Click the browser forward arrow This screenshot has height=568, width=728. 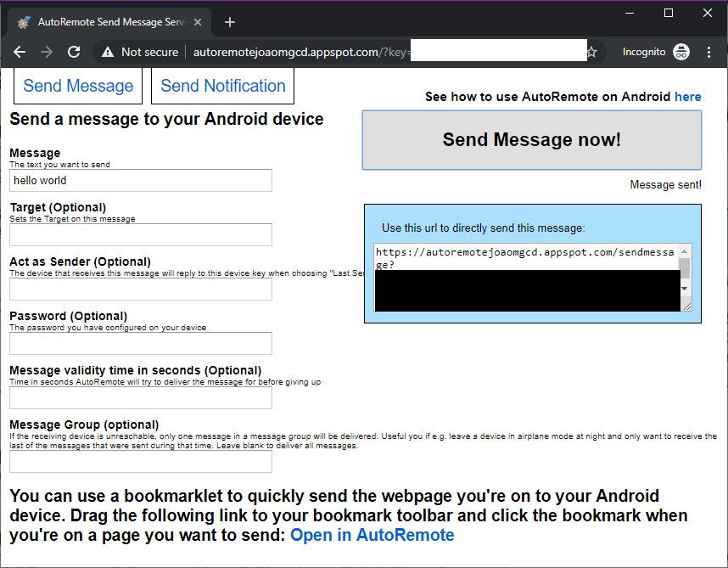[47, 52]
